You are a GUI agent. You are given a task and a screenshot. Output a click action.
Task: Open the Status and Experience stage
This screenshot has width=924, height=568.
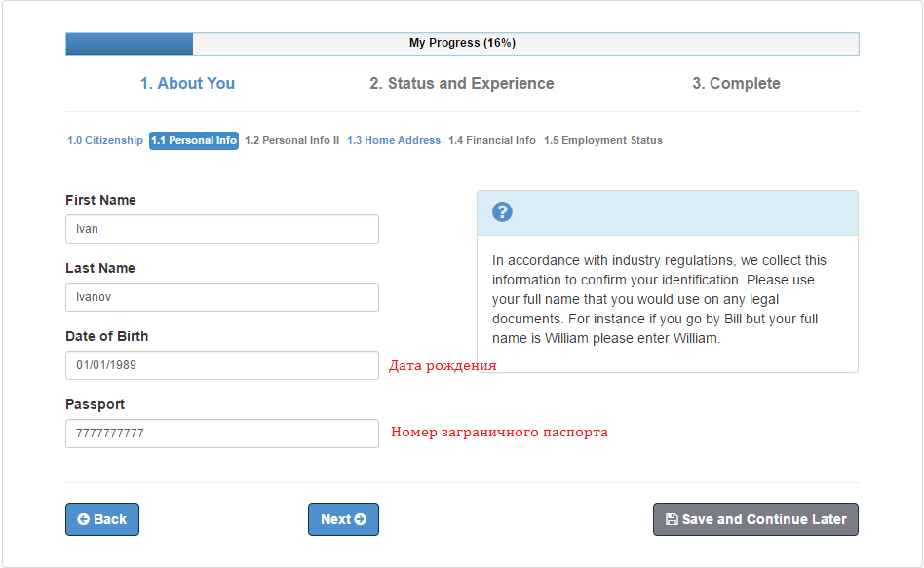[x=462, y=83]
